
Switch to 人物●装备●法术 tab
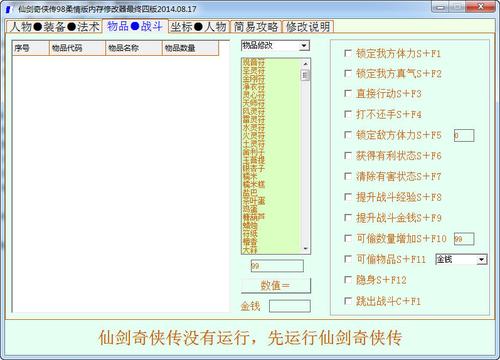pyautogui.click(x=54, y=27)
